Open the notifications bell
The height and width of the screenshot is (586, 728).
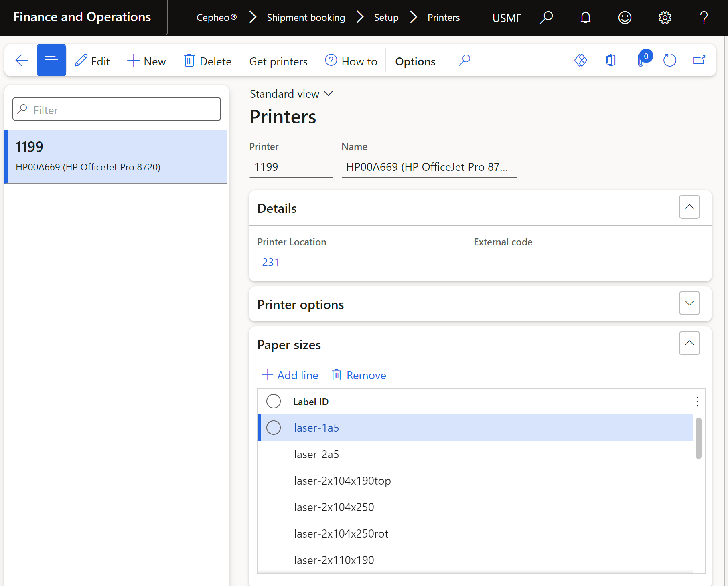coord(586,18)
